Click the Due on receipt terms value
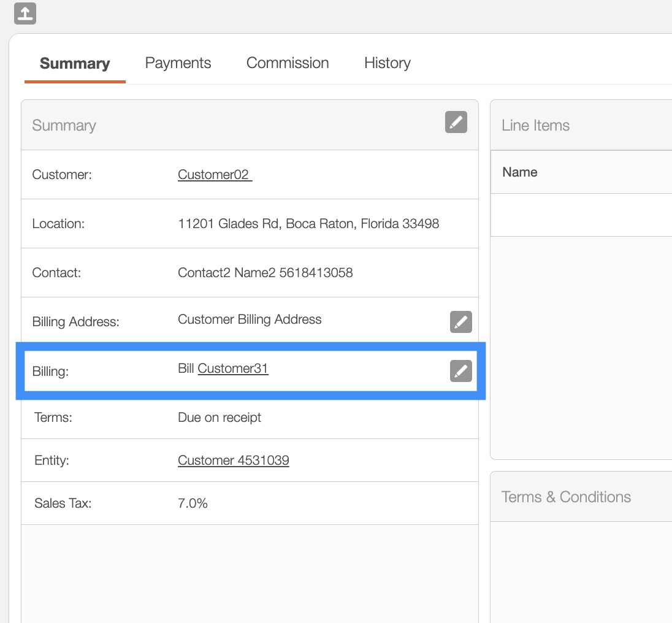Viewport: 672px width, 623px height. point(220,418)
